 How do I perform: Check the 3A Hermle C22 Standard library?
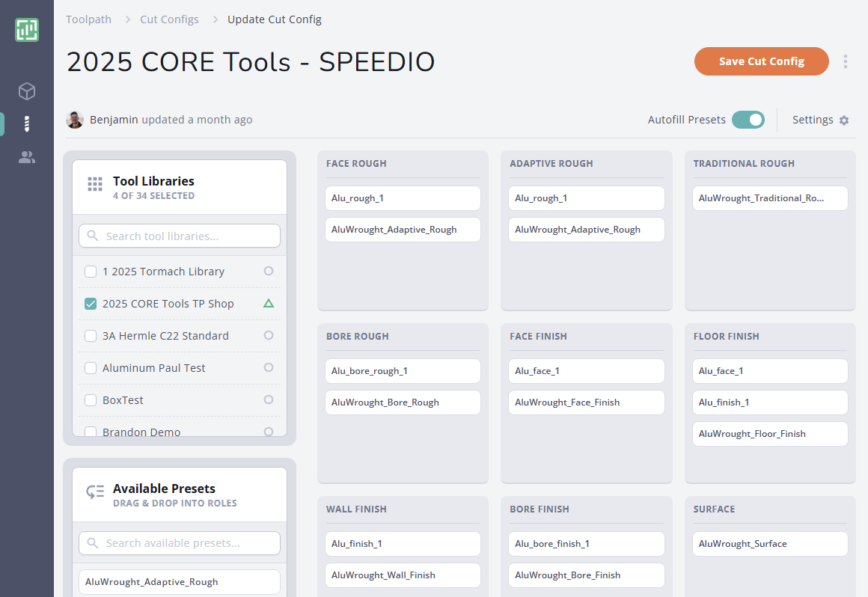pos(91,336)
